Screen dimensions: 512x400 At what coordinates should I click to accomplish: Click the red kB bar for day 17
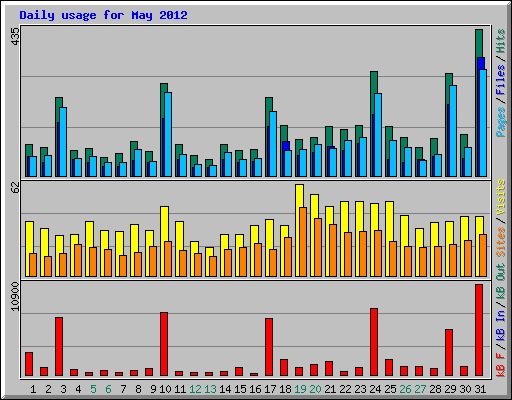pos(269,347)
